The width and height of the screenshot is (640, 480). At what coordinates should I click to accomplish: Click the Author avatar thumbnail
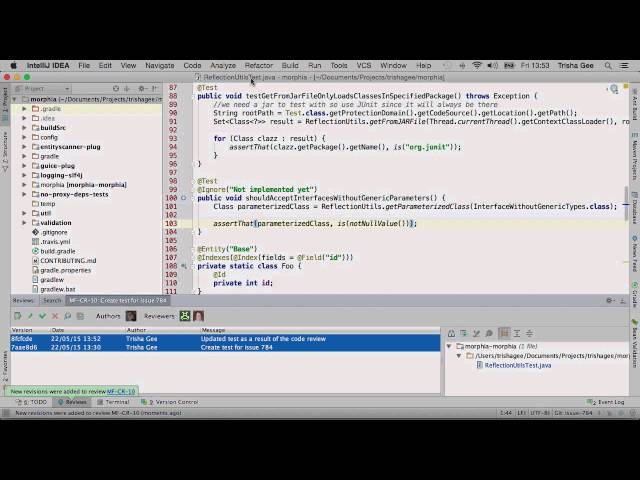(x=131, y=316)
